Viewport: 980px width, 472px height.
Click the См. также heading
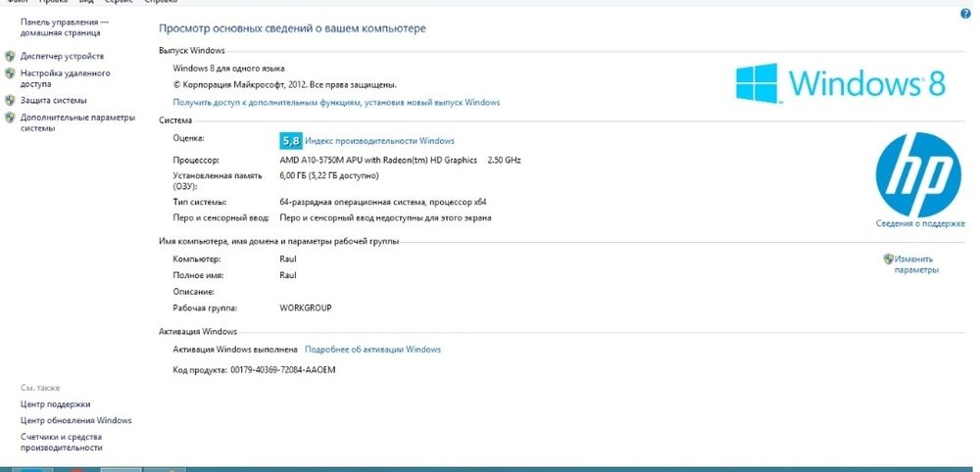point(40,388)
